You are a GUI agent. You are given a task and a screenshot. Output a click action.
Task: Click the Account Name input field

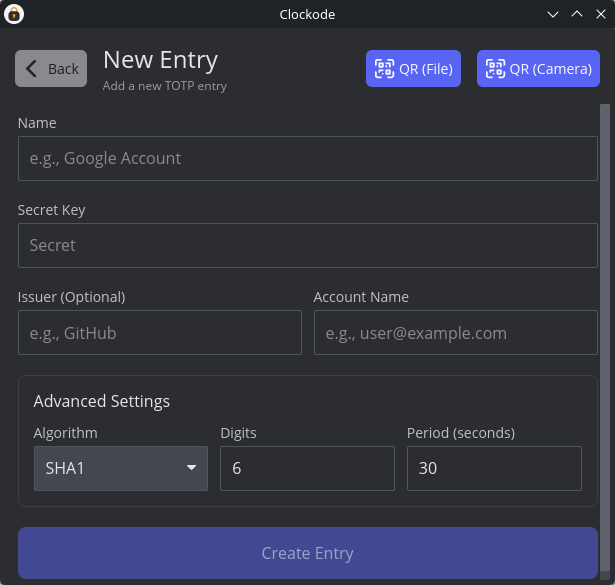click(456, 332)
